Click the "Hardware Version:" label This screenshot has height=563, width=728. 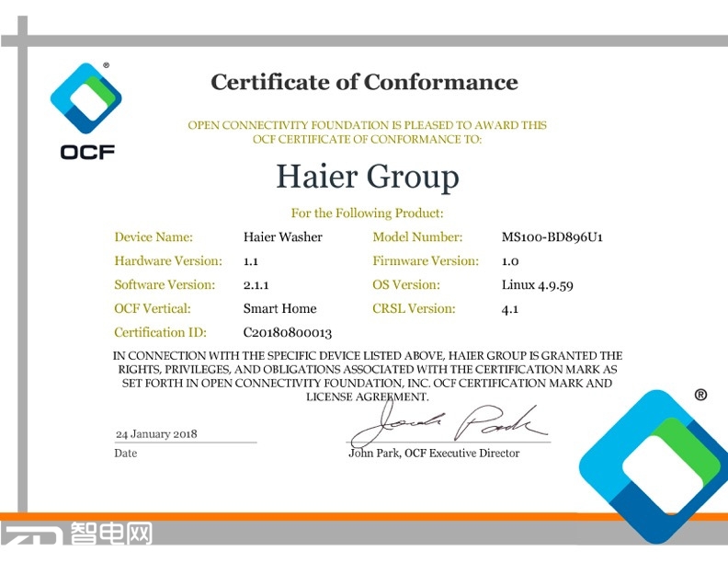pyautogui.click(x=168, y=260)
